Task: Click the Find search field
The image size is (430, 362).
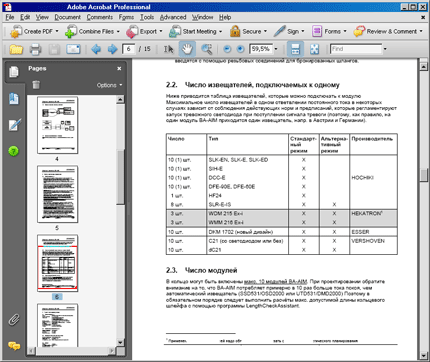Action: [356, 49]
